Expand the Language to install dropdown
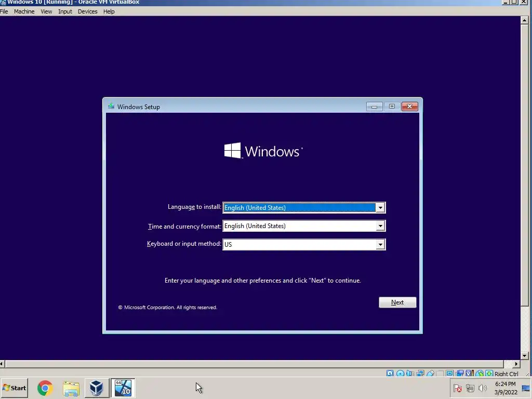This screenshot has width=532, height=399. pos(380,208)
